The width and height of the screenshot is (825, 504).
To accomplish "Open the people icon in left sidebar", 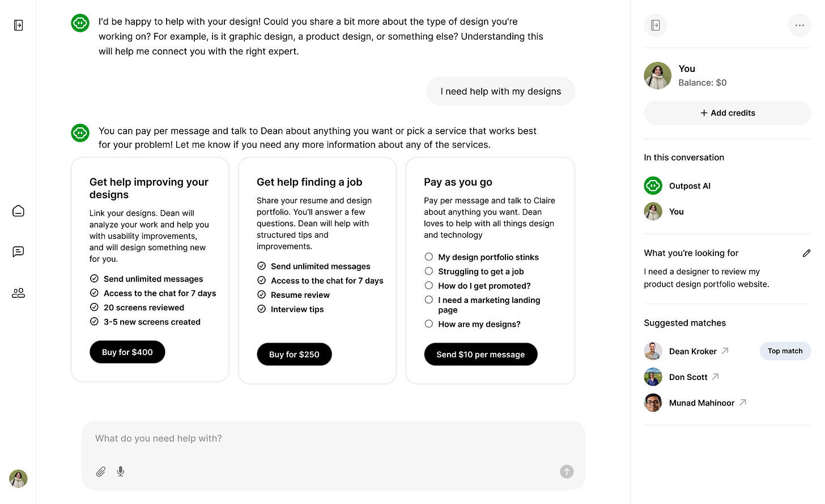I will [x=18, y=293].
